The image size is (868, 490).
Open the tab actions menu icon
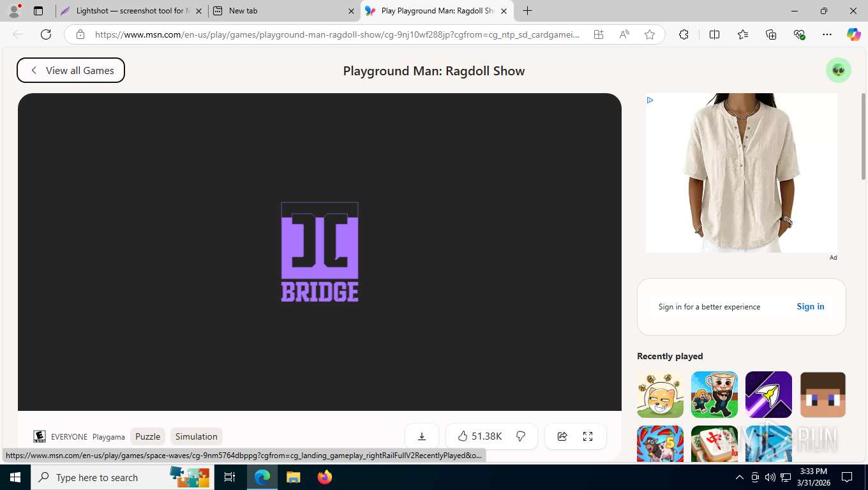[38, 11]
